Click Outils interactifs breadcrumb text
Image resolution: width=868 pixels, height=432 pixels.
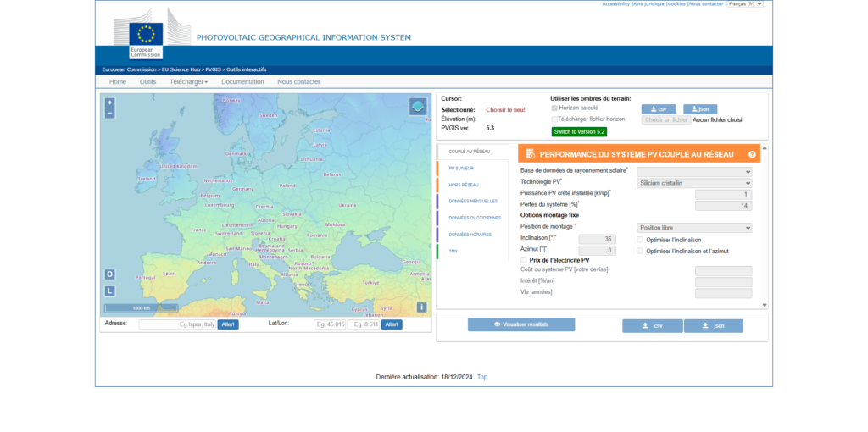[x=247, y=69]
